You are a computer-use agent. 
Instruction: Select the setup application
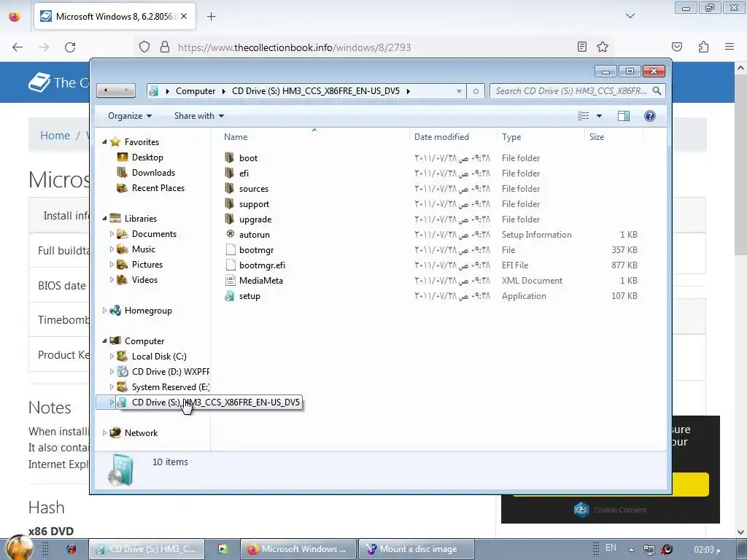point(249,296)
